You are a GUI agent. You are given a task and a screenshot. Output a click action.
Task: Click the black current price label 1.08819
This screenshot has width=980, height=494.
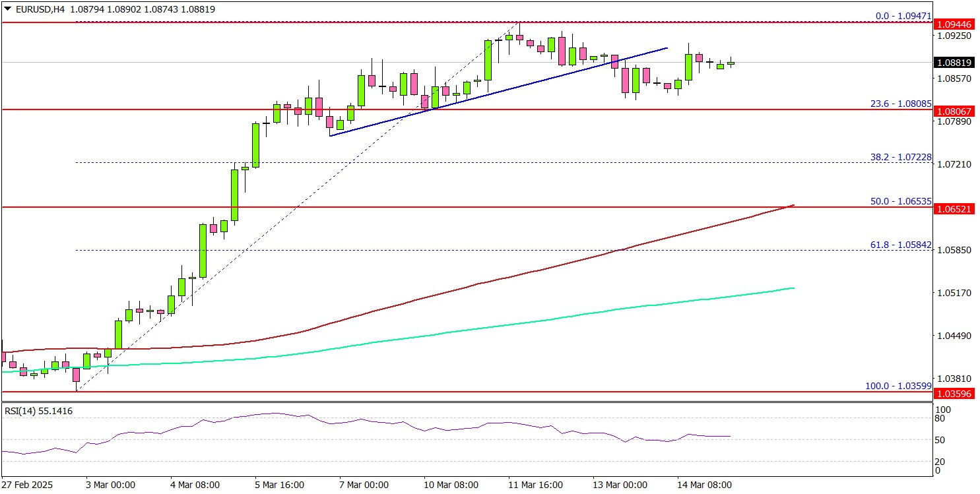tap(955, 63)
